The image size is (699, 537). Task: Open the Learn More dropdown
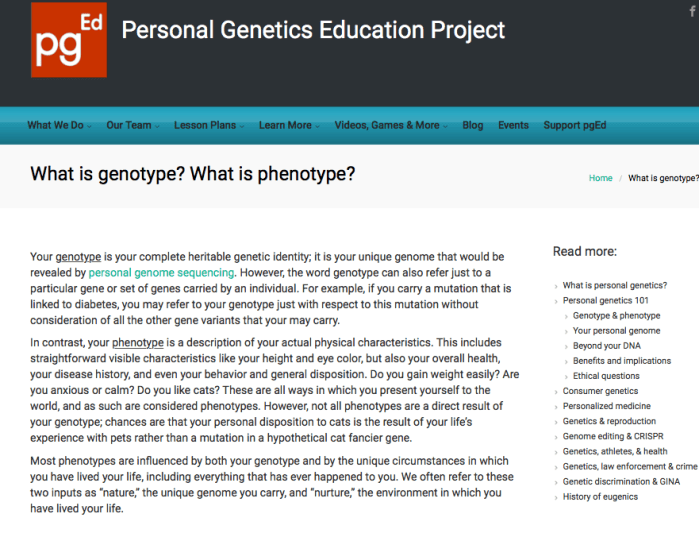[x=288, y=125]
